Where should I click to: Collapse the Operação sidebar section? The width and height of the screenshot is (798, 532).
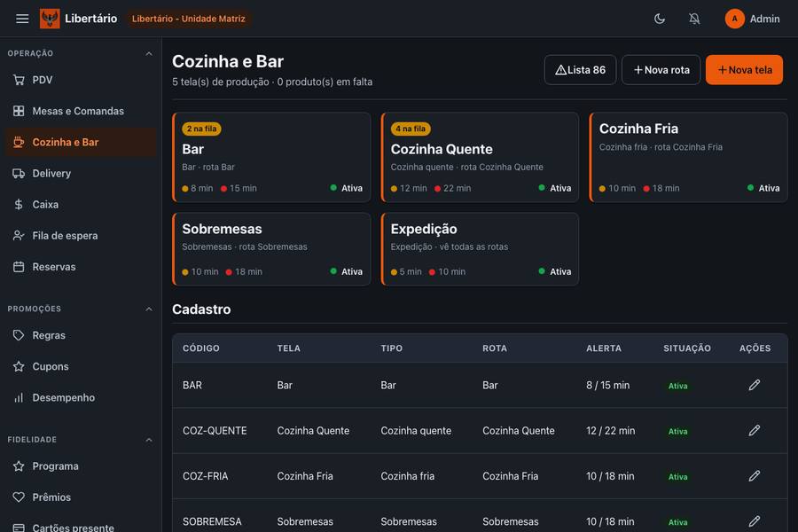pos(149,53)
